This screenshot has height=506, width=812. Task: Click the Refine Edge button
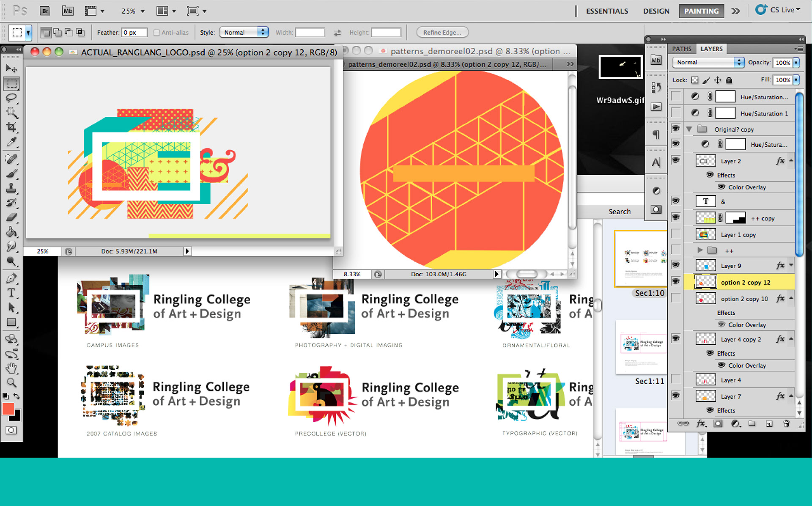(x=442, y=33)
